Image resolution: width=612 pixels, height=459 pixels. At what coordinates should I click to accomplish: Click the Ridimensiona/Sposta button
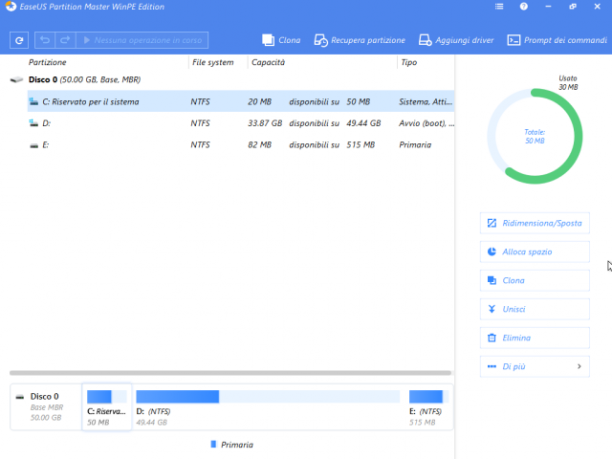[x=535, y=223]
